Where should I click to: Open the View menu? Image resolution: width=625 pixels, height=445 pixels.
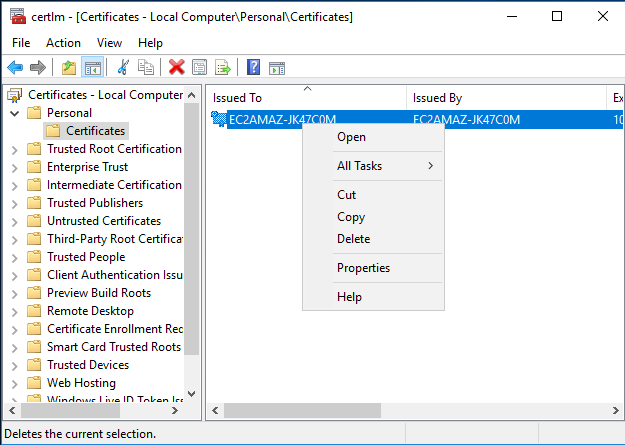109,43
